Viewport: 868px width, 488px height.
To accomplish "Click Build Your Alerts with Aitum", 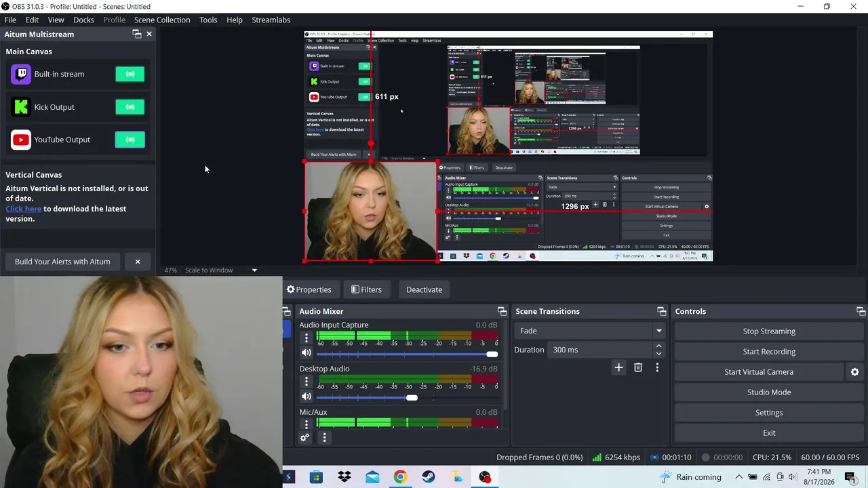I will [x=62, y=262].
